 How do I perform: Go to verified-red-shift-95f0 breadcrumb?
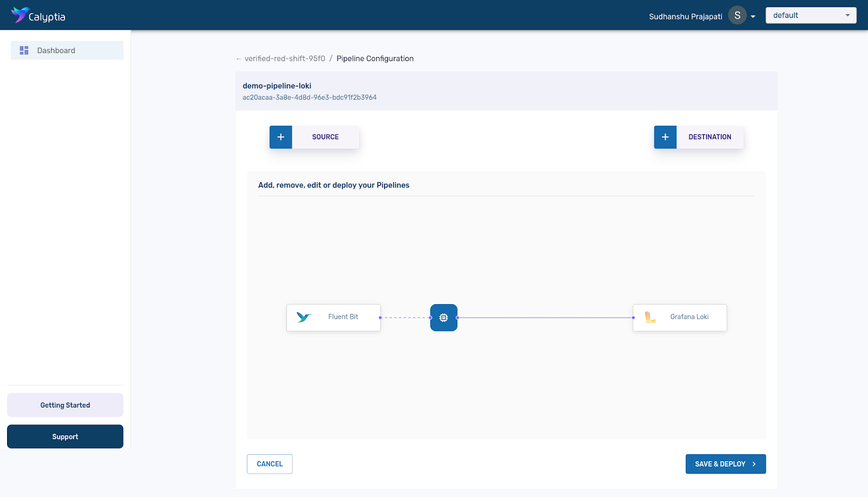coord(285,59)
